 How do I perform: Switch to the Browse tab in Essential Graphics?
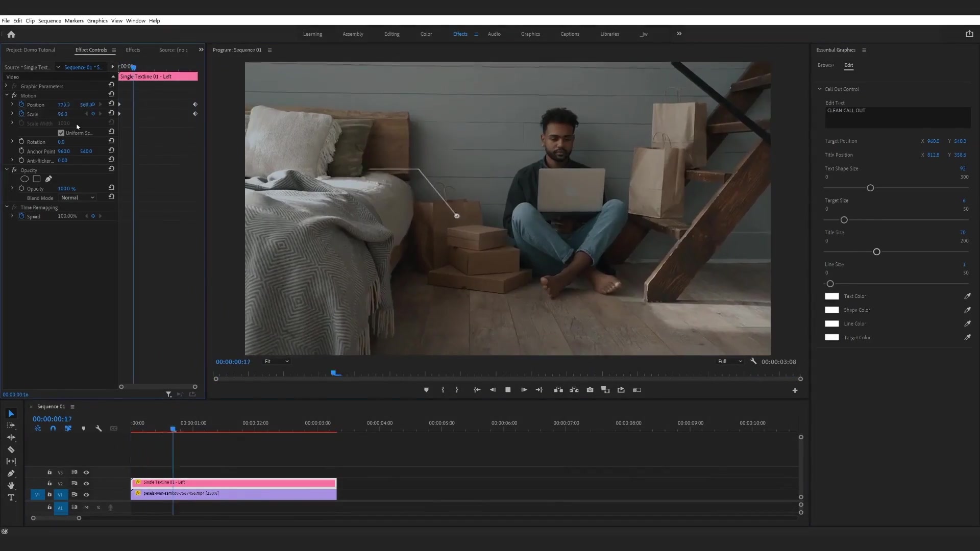(x=825, y=65)
